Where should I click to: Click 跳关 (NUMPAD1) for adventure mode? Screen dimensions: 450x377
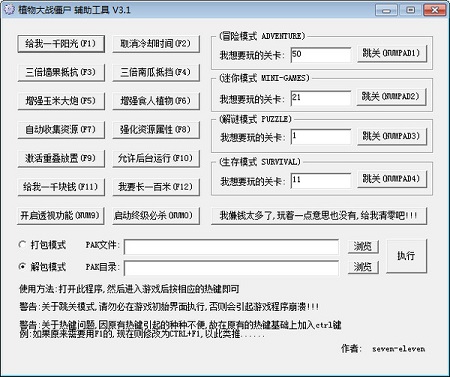(392, 53)
